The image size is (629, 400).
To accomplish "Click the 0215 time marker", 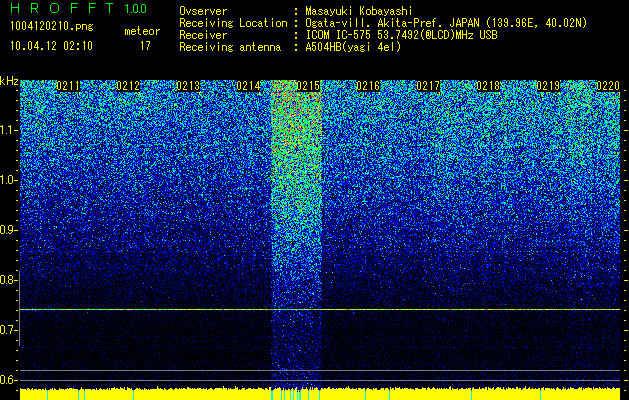I will tap(308, 86).
